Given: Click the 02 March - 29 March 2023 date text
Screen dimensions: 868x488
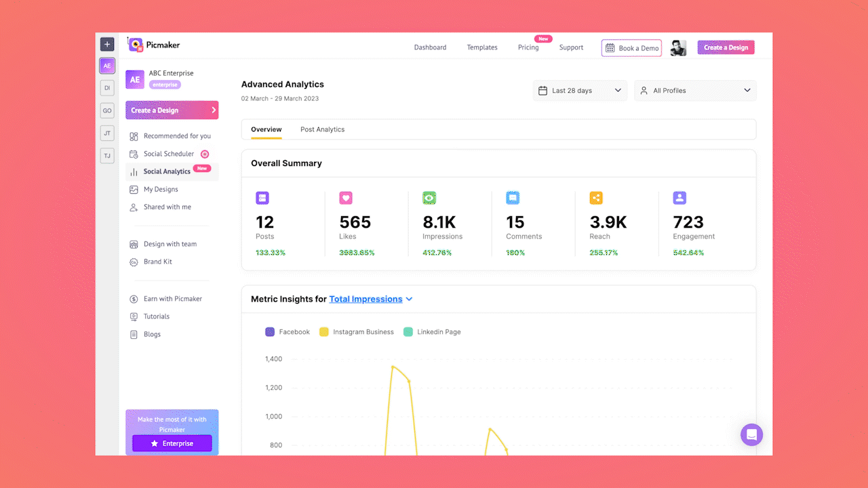Looking at the screenshot, I should (280, 99).
